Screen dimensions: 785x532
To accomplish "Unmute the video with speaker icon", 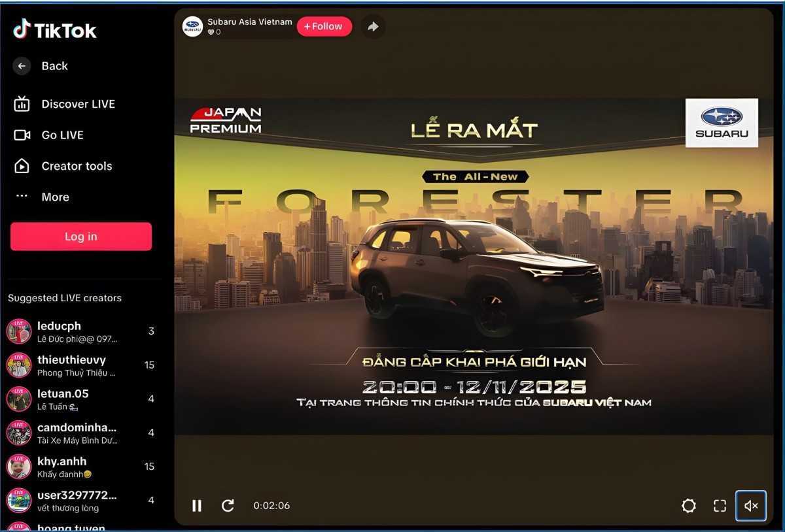I will tap(751, 505).
